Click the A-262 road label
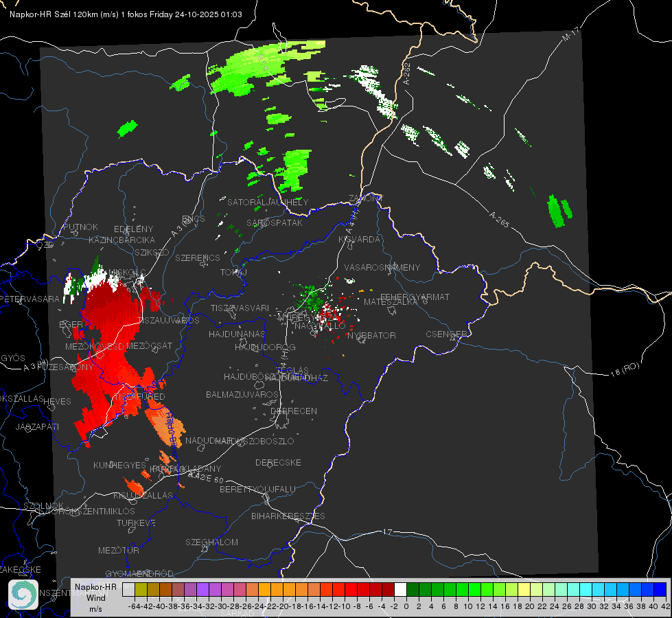672x618 pixels. [x=407, y=73]
